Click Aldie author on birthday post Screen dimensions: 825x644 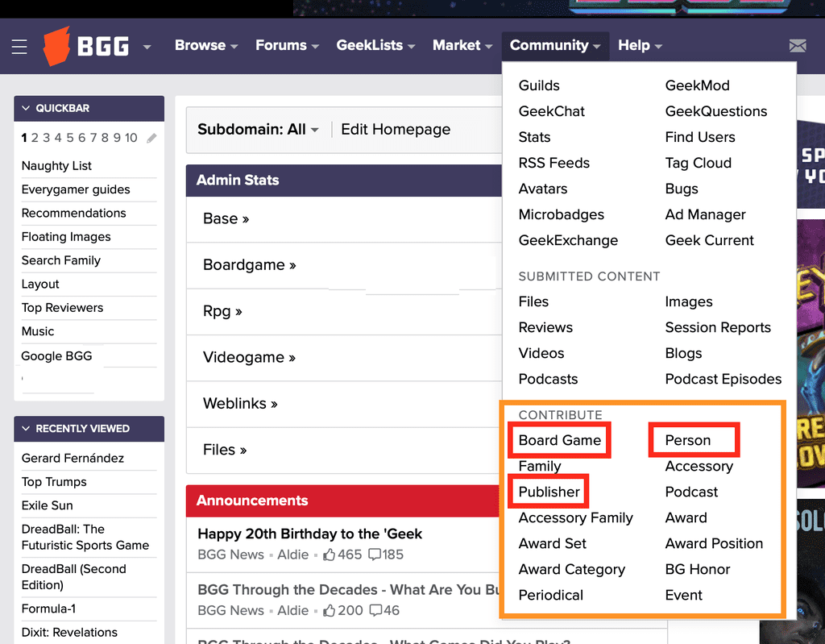coord(292,555)
